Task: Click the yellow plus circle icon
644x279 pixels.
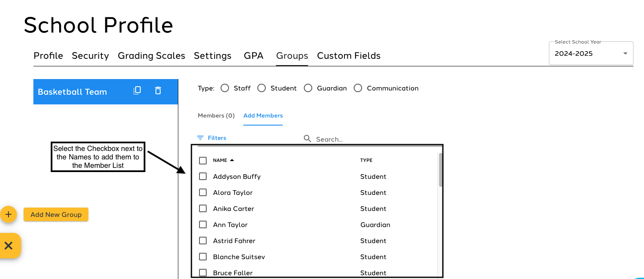Action: 8,214
